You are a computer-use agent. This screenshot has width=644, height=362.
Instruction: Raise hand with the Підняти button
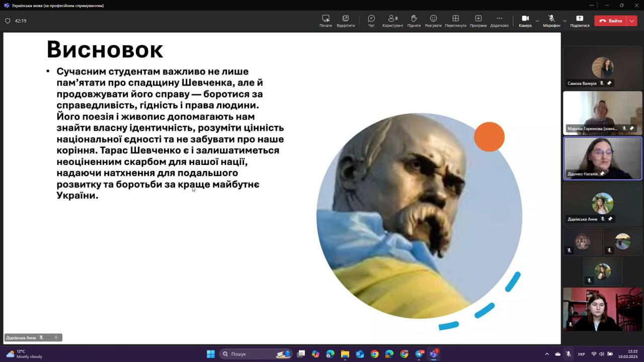(x=414, y=21)
